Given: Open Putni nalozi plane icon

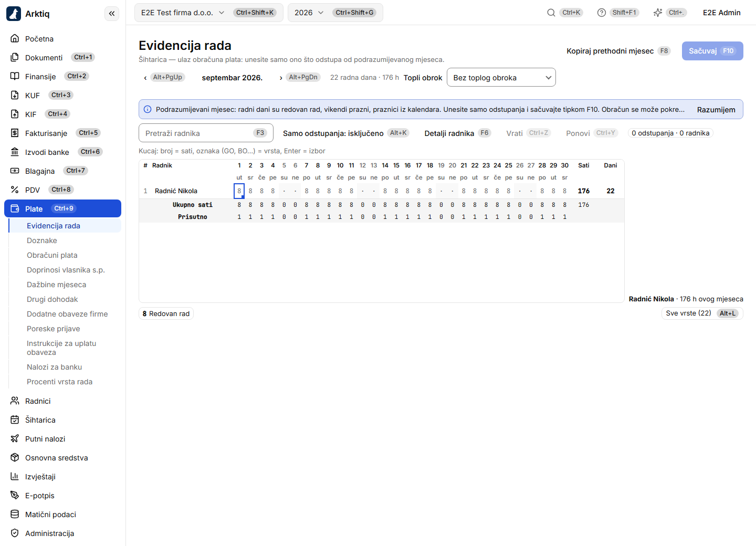Looking at the screenshot, I should 15,438.
